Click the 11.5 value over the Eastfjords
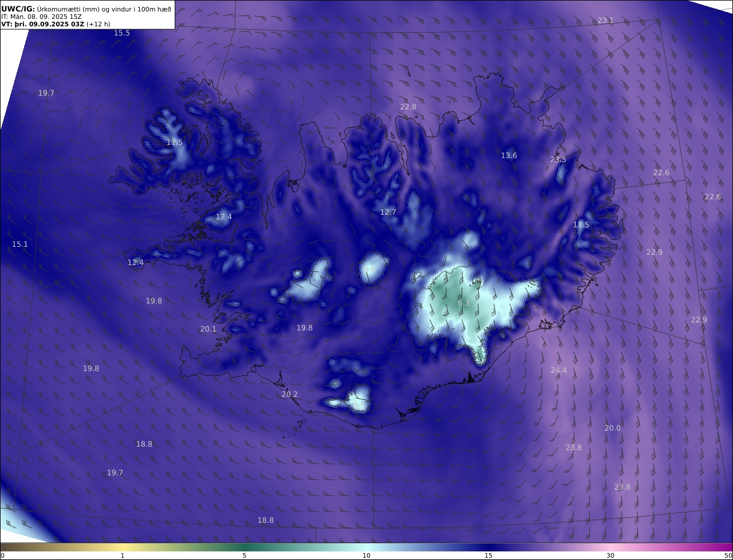 [x=581, y=225]
